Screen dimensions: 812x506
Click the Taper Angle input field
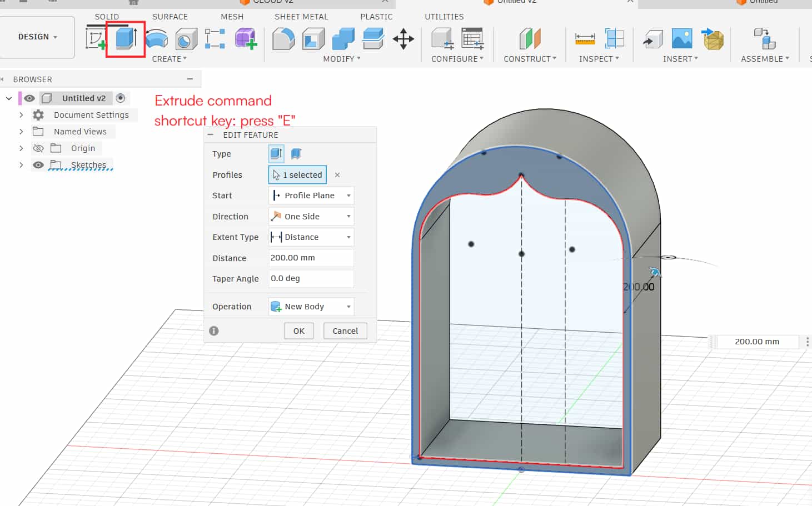[311, 278]
